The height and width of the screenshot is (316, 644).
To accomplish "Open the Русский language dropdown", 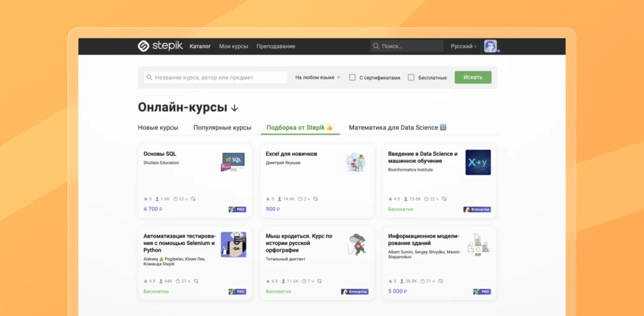I will point(464,46).
